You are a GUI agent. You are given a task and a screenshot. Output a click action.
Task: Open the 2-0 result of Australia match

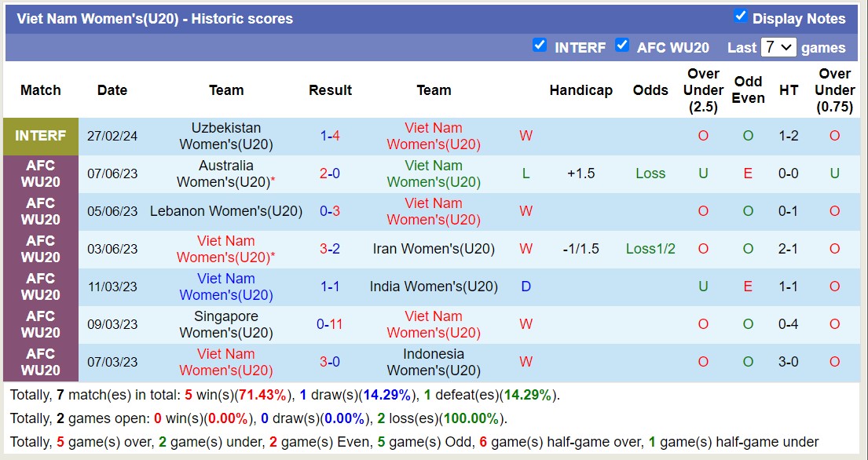[330, 173]
